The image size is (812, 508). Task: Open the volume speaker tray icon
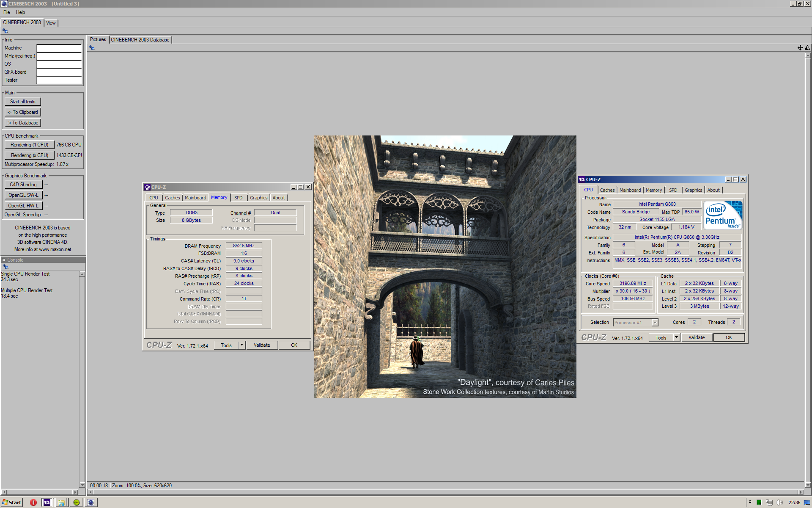(x=779, y=502)
